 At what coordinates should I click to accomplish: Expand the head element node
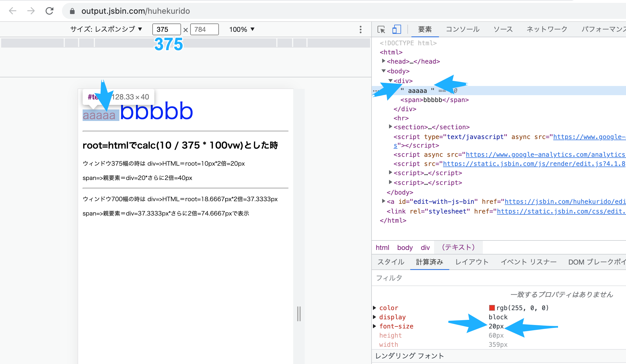click(x=383, y=61)
